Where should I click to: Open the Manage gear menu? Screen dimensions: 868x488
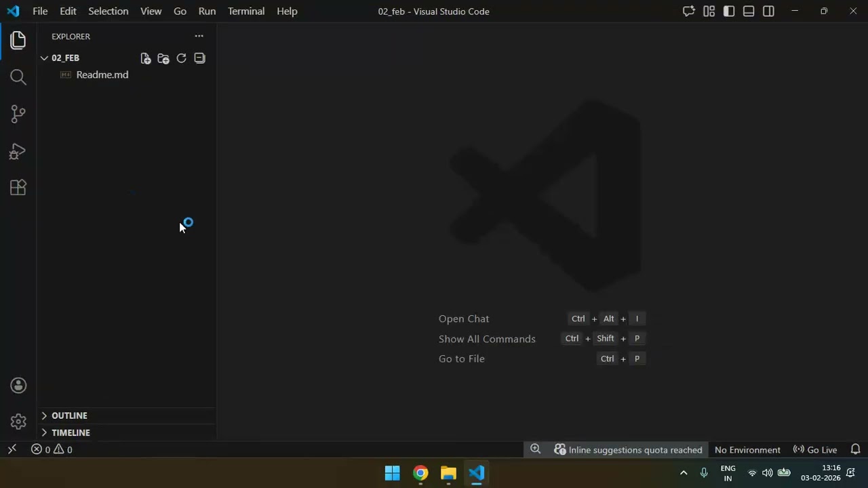tap(18, 422)
